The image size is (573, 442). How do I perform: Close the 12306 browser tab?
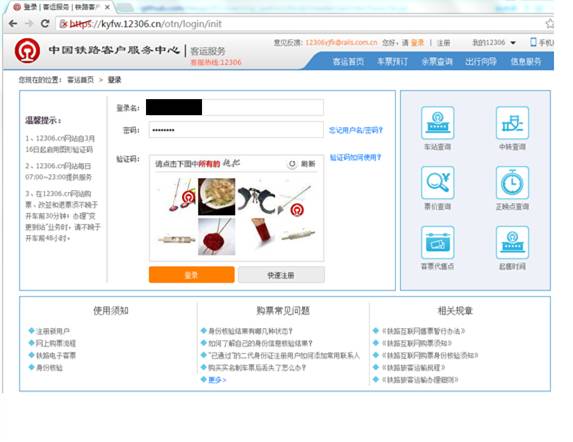pyautogui.click(x=107, y=7)
